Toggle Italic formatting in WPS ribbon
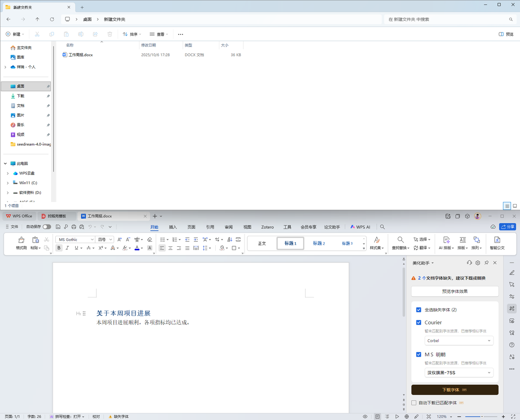 [67, 248]
